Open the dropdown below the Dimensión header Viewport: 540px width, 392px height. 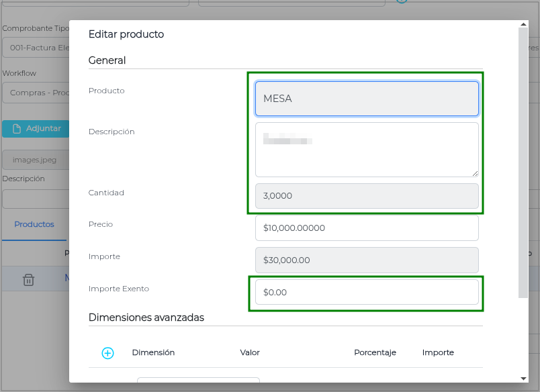tap(198, 383)
